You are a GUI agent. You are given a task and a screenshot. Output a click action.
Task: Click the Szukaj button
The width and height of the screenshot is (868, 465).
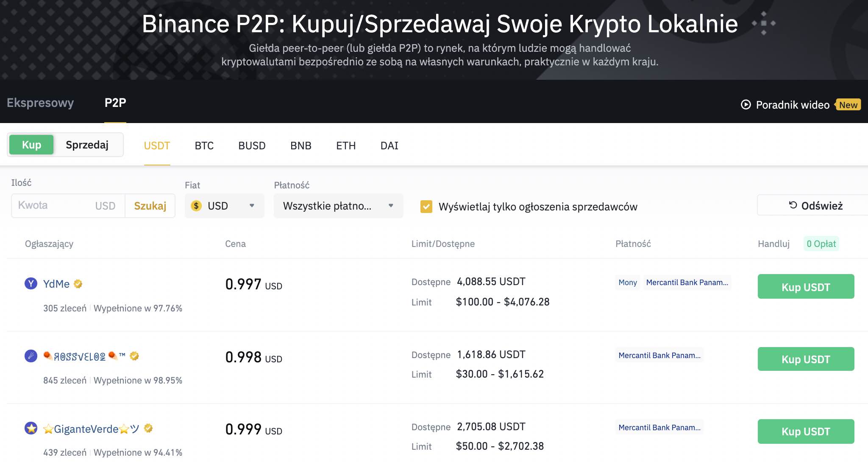(x=150, y=206)
